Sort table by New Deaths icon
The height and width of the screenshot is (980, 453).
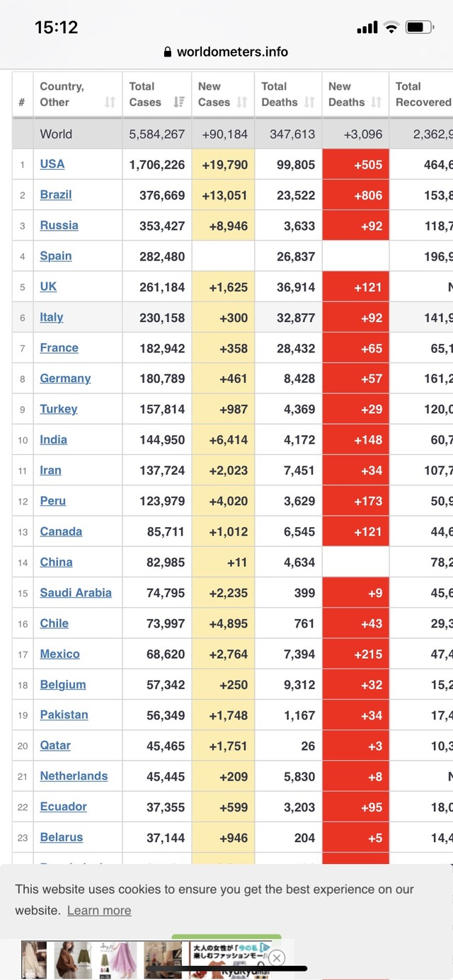point(376,103)
